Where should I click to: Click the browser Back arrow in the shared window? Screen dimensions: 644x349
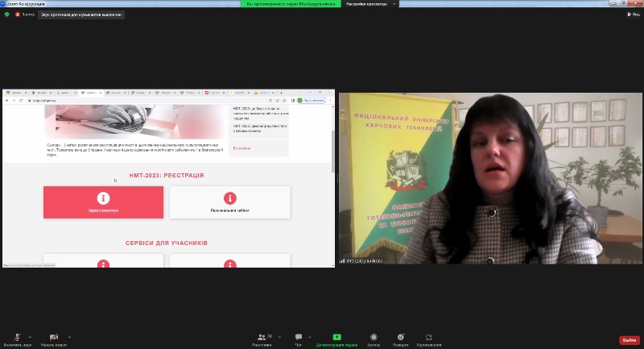pyautogui.click(x=7, y=100)
